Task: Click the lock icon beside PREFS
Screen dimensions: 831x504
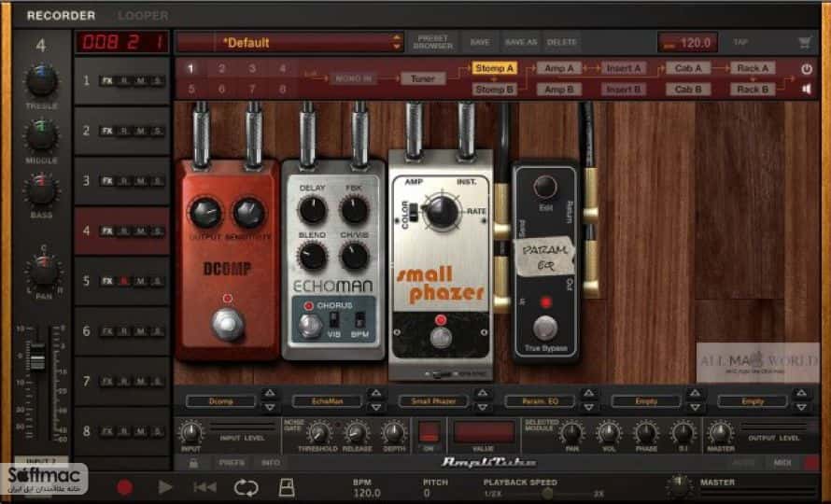Action: pyautogui.click(x=193, y=463)
